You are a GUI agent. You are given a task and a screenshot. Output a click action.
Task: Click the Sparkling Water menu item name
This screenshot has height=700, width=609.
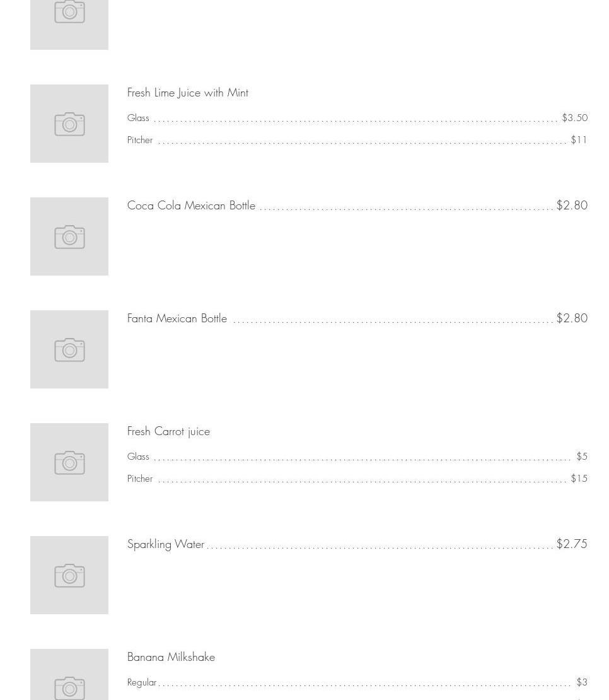166,544
